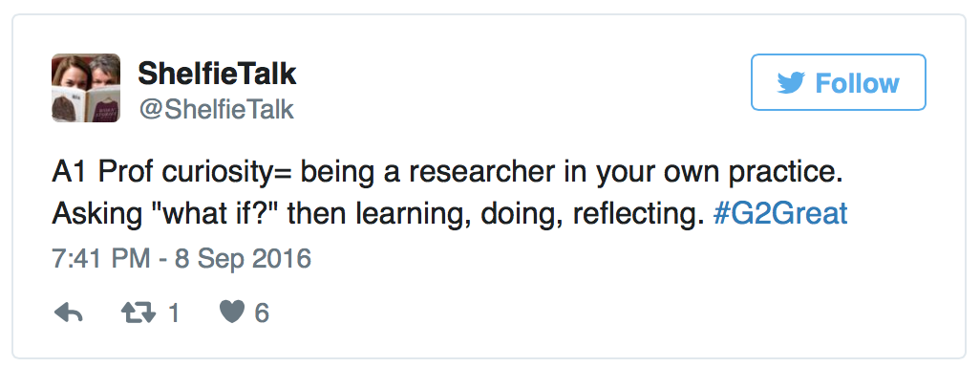Open the #G2Great hashtag
This screenshot has width=980, height=367.
780,213
